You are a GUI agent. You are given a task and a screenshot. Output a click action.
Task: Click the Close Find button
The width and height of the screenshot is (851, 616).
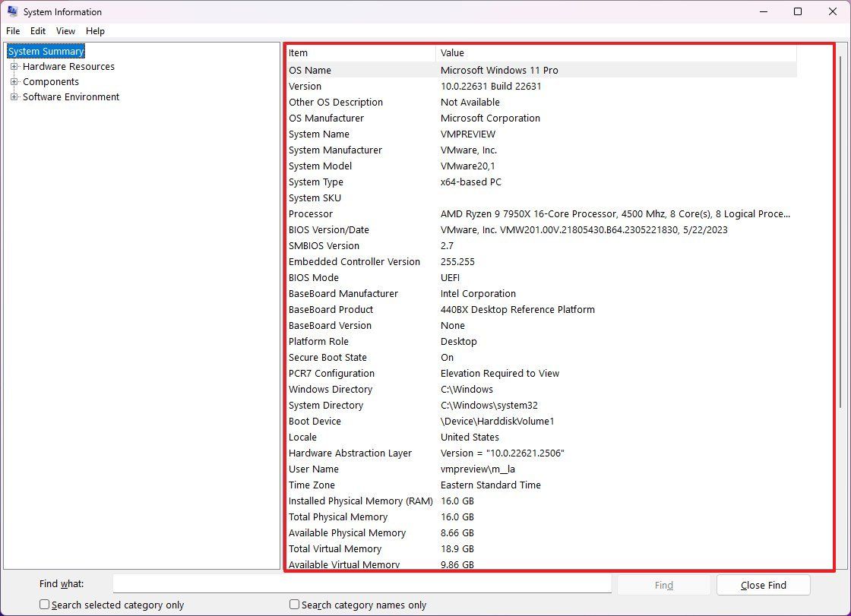click(763, 585)
